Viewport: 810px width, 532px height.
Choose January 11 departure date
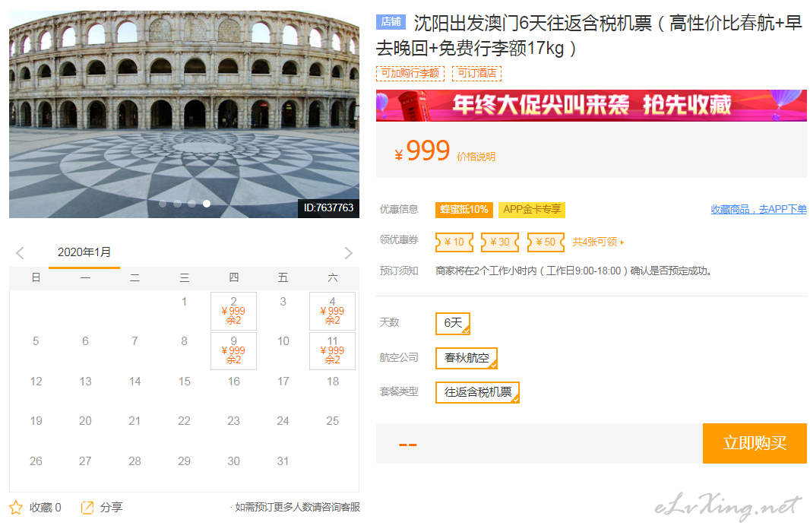point(332,350)
